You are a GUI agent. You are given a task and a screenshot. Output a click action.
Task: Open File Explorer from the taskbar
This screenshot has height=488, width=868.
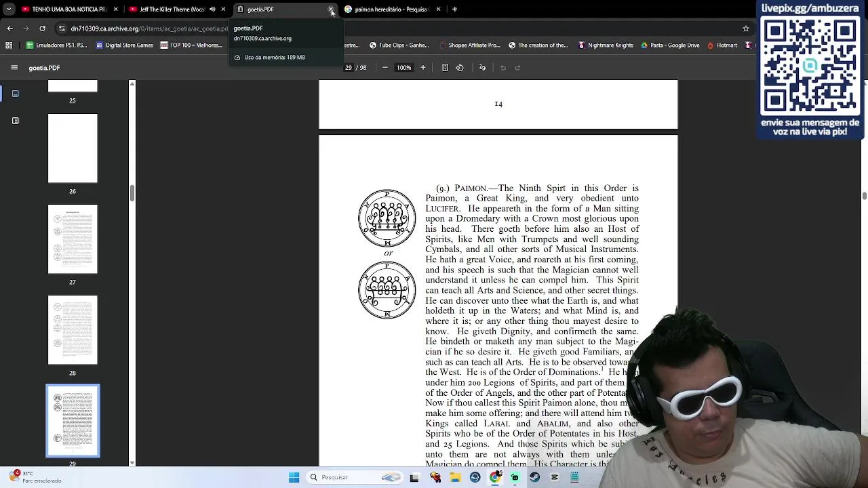click(454, 477)
